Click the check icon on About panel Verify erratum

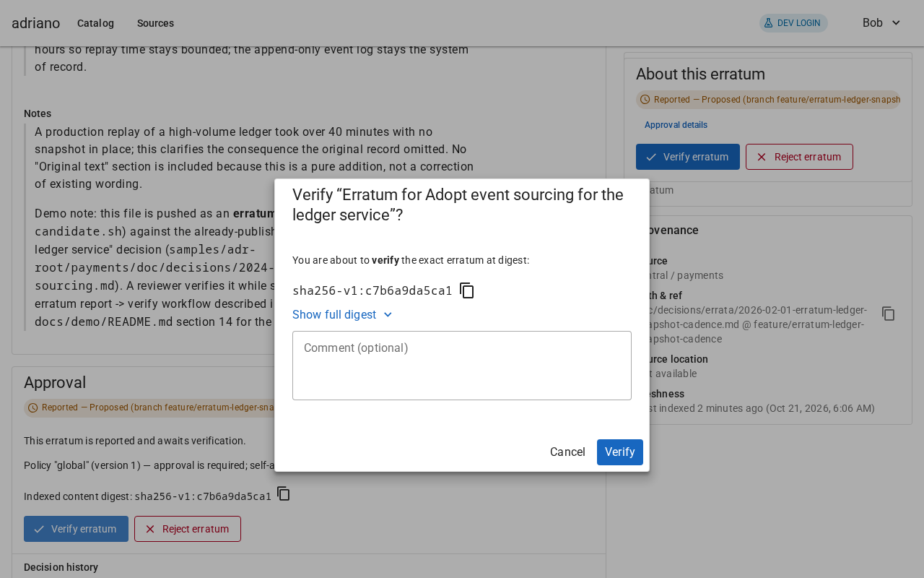click(x=652, y=157)
